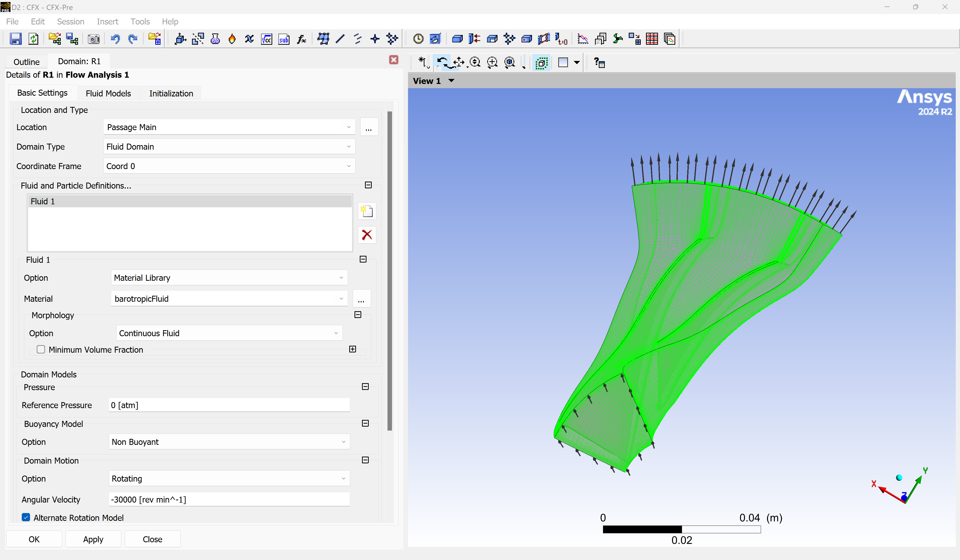Viewport: 960px width, 560px height.
Task: Open Fluid 1 Option Material Library dropdown
Action: coord(229,278)
